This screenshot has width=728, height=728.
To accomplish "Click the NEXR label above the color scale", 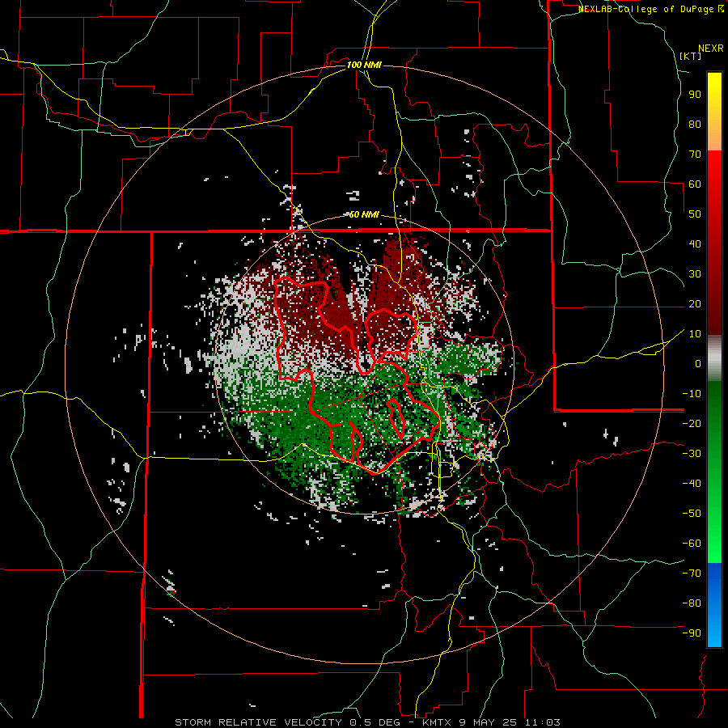I will (x=711, y=49).
